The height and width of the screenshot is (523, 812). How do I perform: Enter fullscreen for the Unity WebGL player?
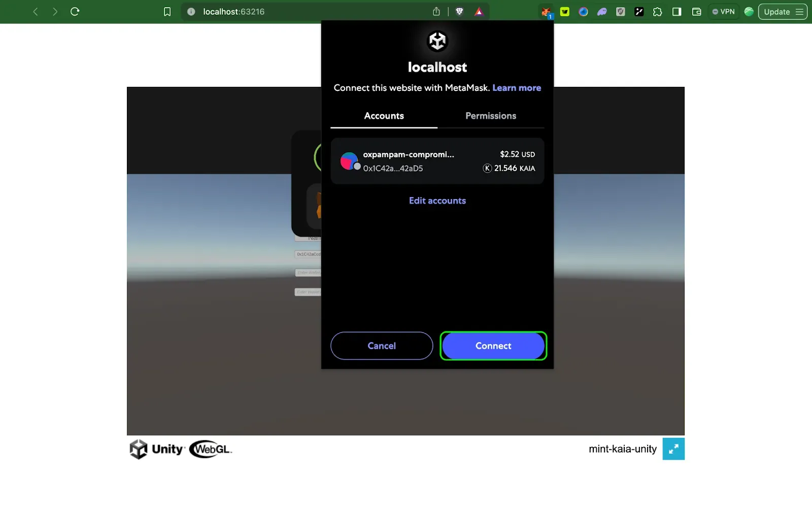click(x=673, y=449)
